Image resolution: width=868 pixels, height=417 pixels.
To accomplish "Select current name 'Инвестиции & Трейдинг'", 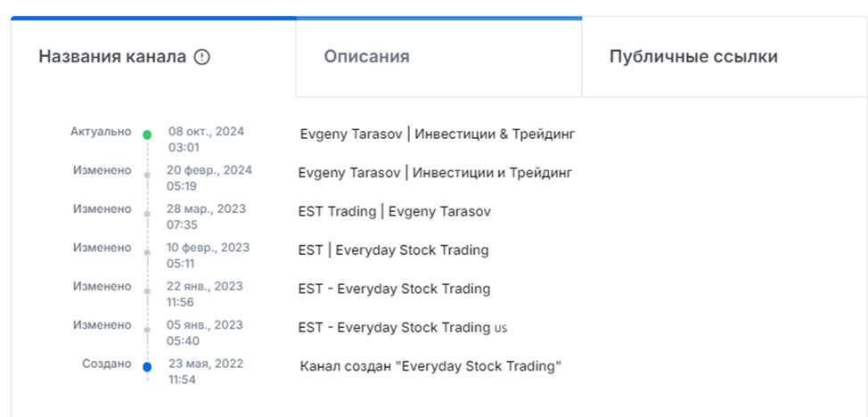I will (437, 134).
